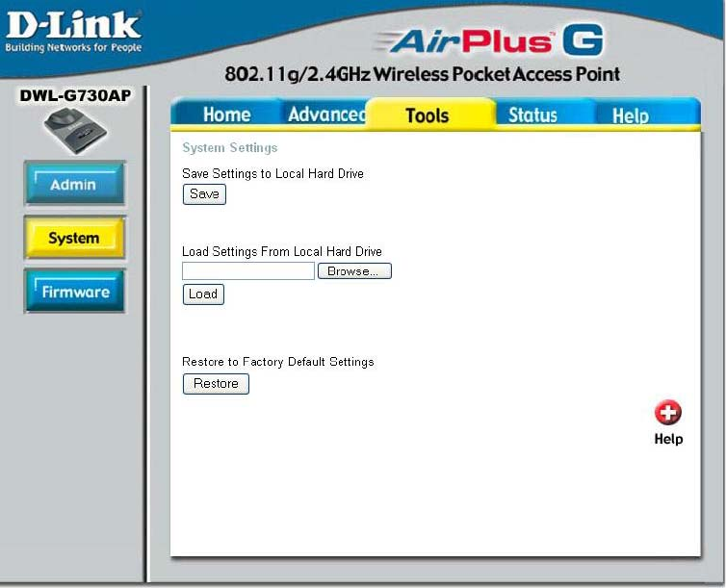Go to the Help tab
Screen dimensions: 726x588
coord(630,115)
